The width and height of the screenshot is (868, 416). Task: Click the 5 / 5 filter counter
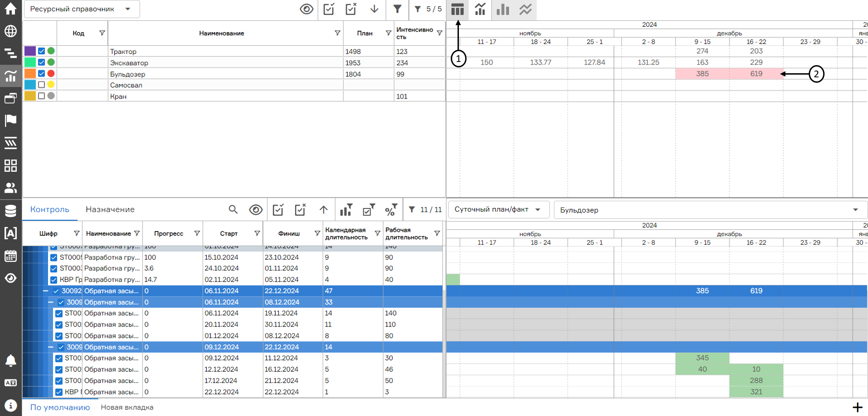[428, 9]
